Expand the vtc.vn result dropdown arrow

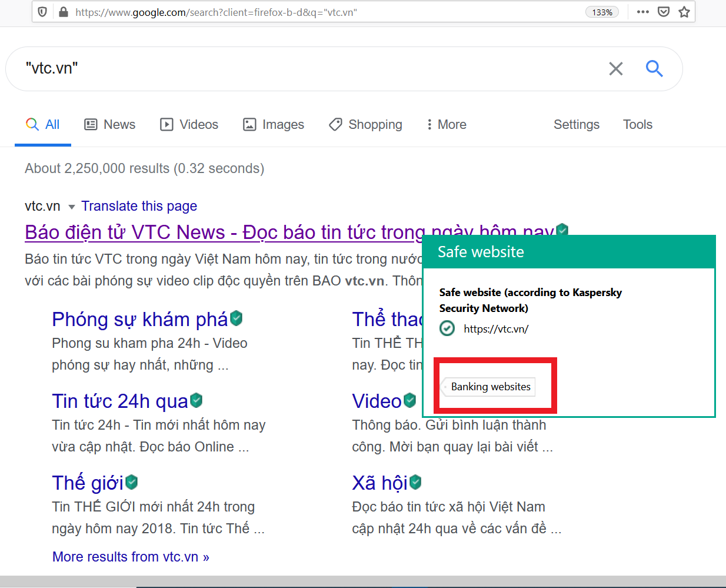coord(72,207)
